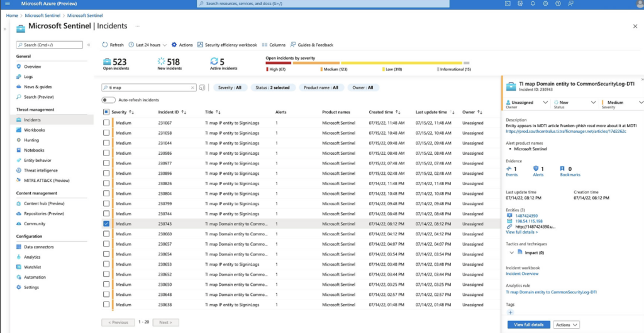Click the Actions toolbar item

point(182,45)
